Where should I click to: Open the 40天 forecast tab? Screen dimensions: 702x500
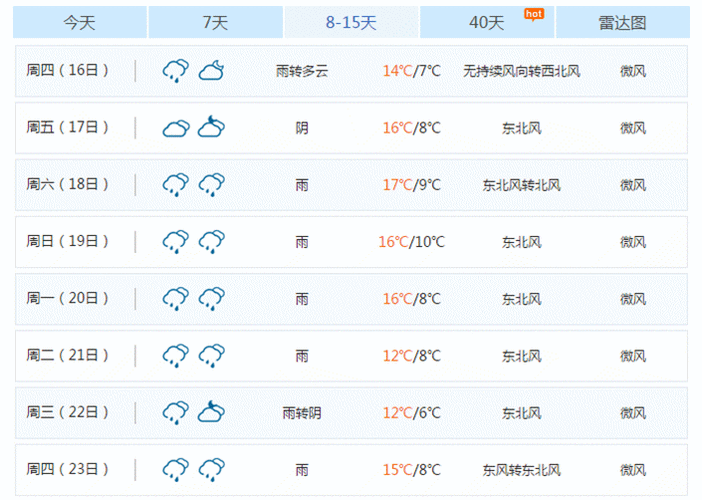pos(487,22)
